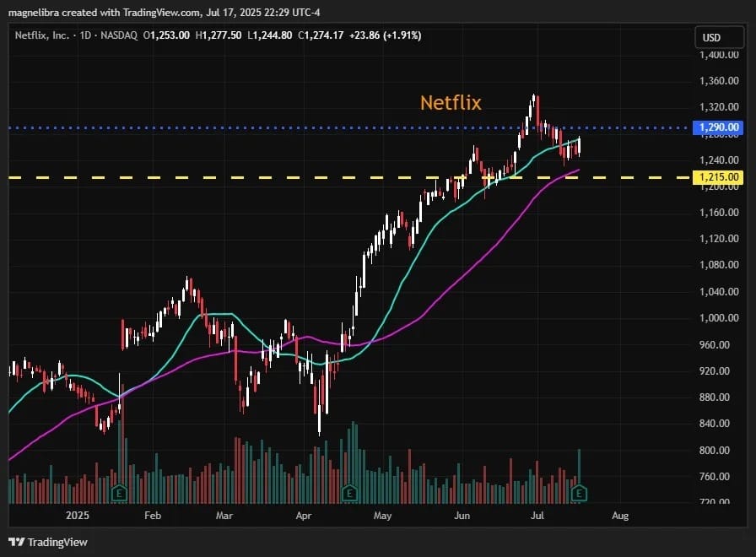The height and width of the screenshot is (557, 756).
Task: Click the yellow 1,215.00 price label
Action: [x=718, y=177]
